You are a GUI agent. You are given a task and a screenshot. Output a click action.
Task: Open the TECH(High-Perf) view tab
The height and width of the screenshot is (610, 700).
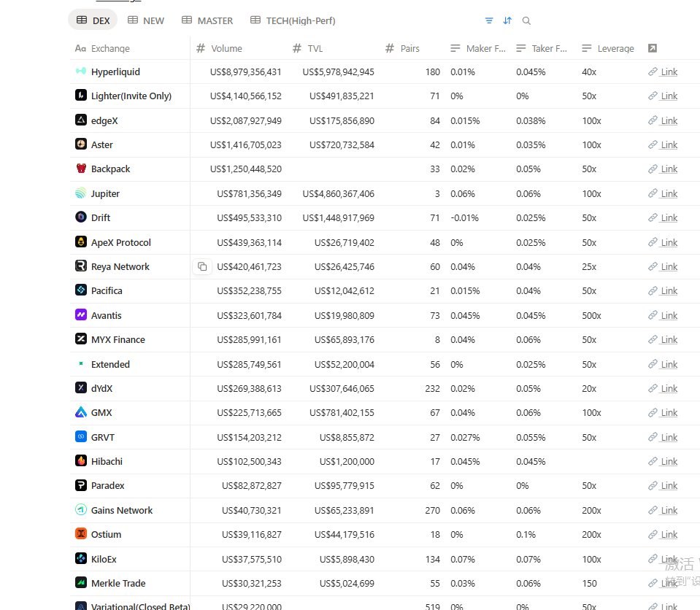pos(293,20)
